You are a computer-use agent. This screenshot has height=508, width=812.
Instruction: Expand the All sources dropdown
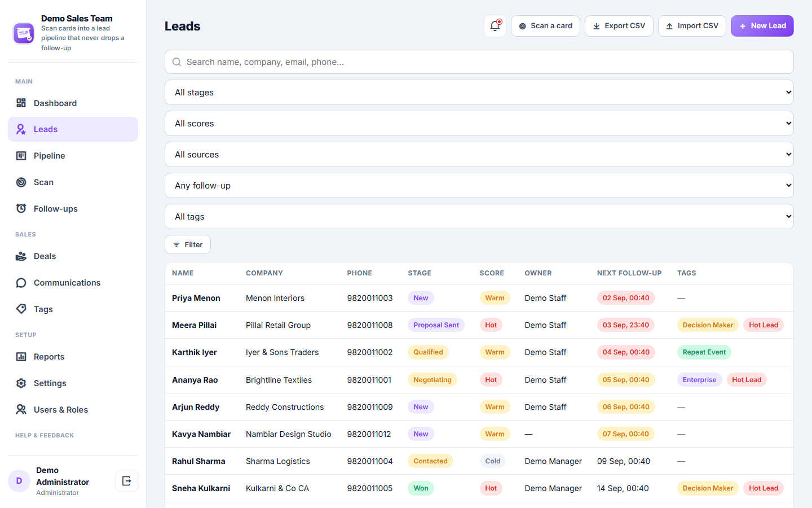(x=479, y=154)
